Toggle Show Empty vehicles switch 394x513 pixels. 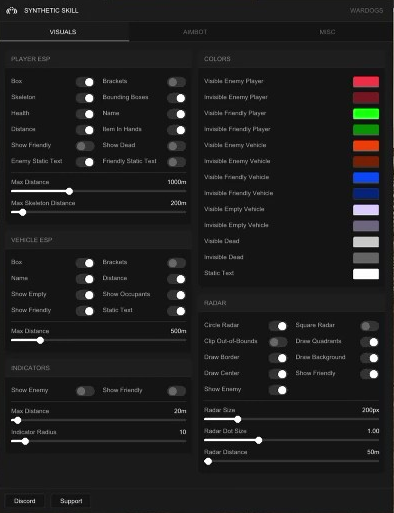click(x=85, y=295)
